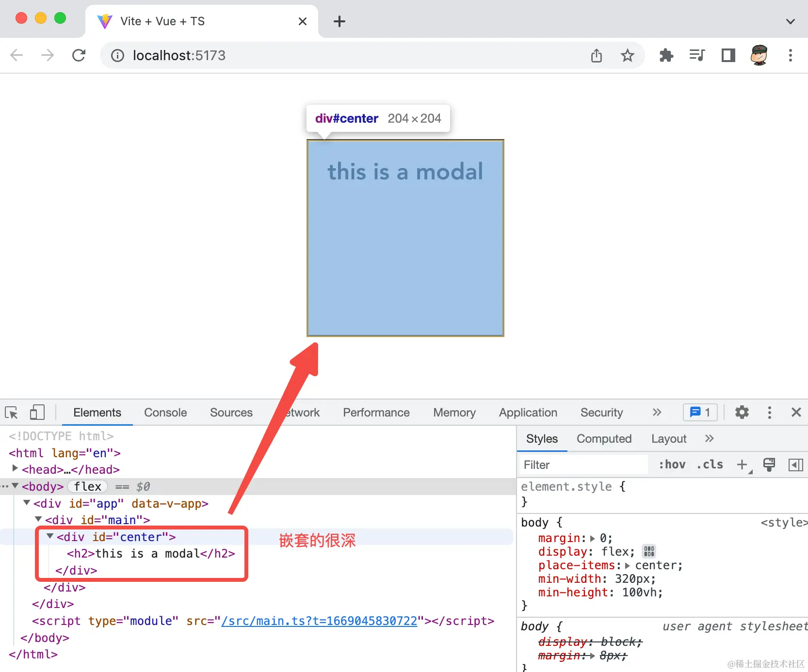
Task: Switch to the Sources panel
Action: (231, 413)
